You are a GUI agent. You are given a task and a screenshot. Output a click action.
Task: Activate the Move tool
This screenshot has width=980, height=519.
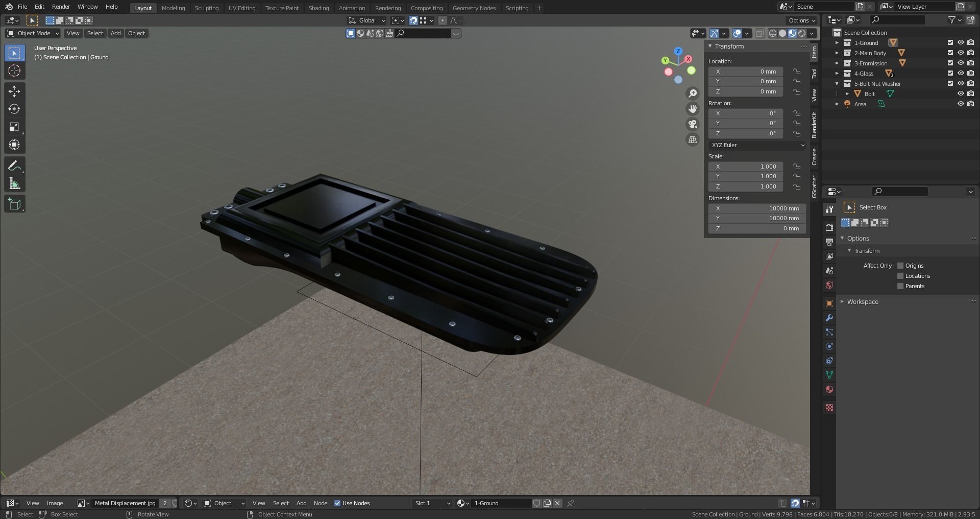click(x=14, y=91)
